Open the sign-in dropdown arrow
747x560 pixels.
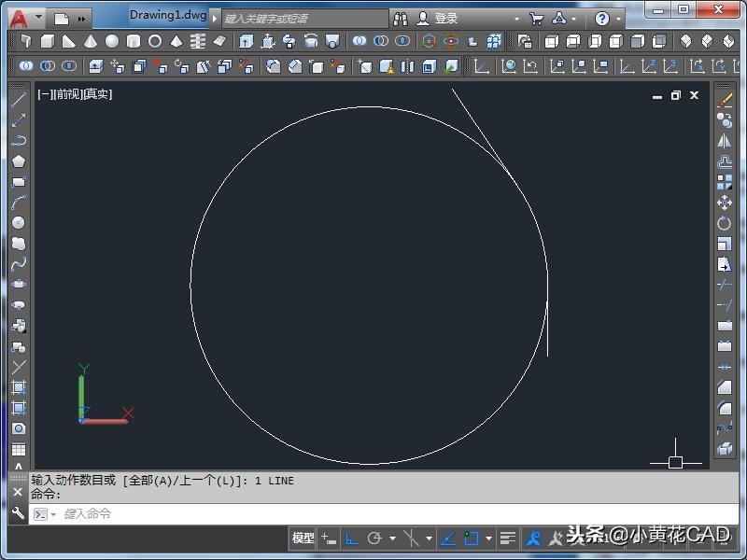517,19
